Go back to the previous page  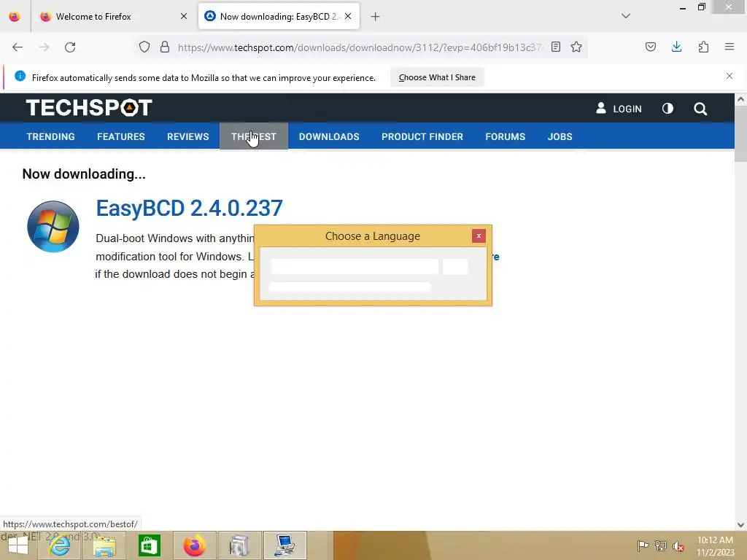[x=18, y=47]
